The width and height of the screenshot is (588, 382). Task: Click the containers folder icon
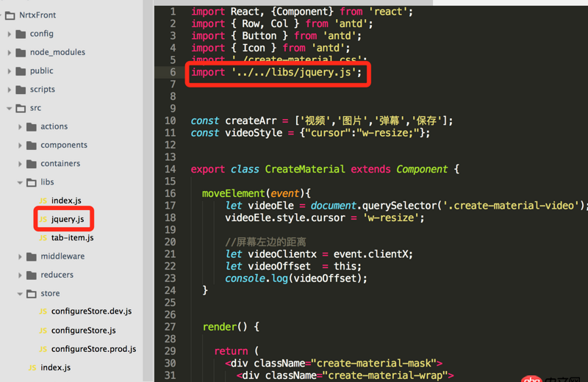(x=32, y=164)
